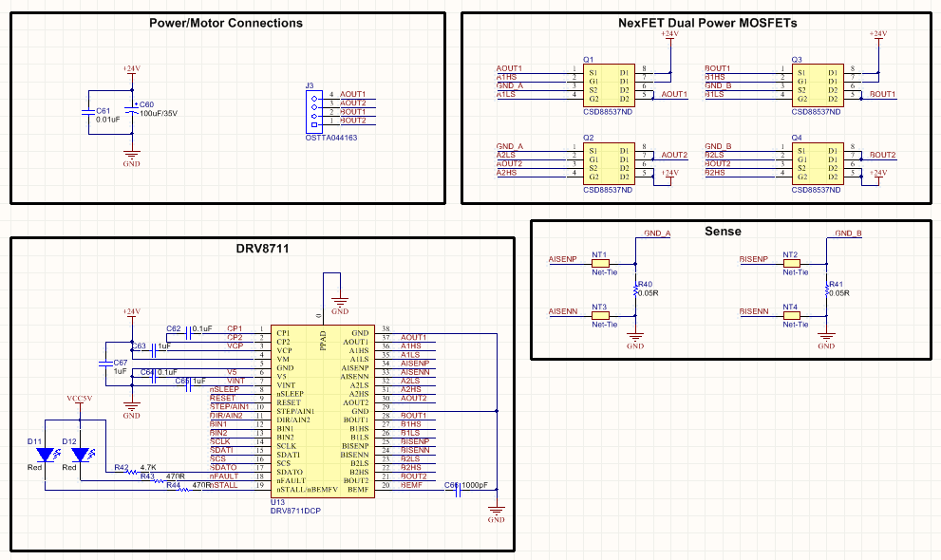This screenshot has width=941, height=560.
Task: Select net-tie NT4 symbol
Action: pos(791,315)
